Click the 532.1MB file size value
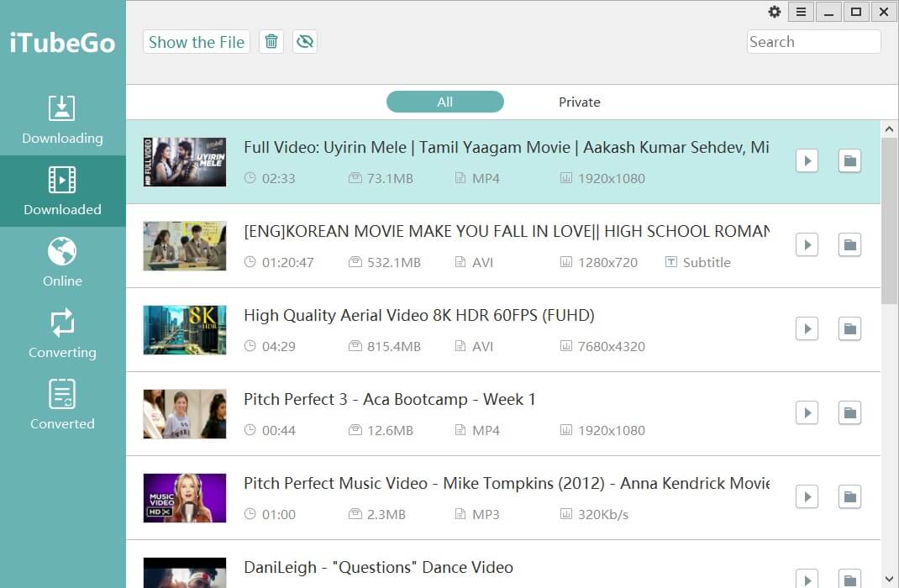Viewport: 899px width, 588px height. (394, 262)
